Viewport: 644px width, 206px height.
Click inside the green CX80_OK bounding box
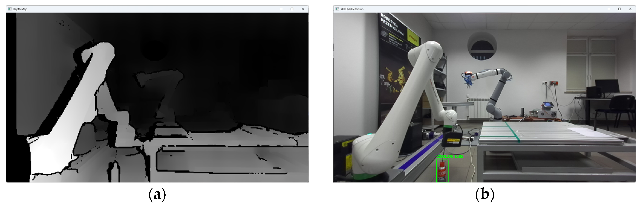pos(442,171)
